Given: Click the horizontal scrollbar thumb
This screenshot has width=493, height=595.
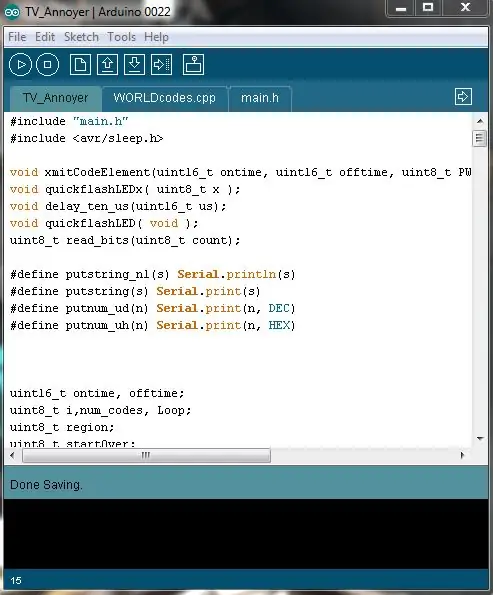Looking at the screenshot, I should (x=146, y=455).
